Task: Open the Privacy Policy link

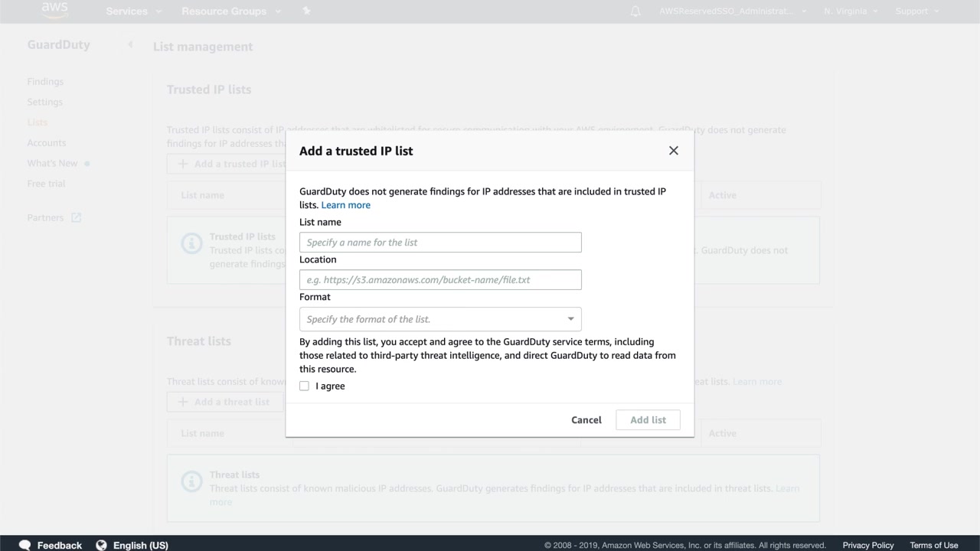Action: pyautogui.click(x=868, y=545)
